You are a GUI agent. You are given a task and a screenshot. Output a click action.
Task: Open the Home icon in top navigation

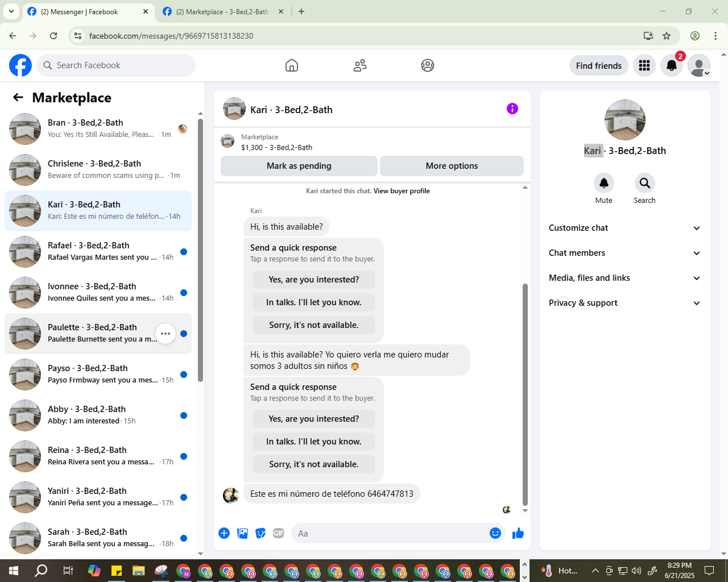pos(292,65)
